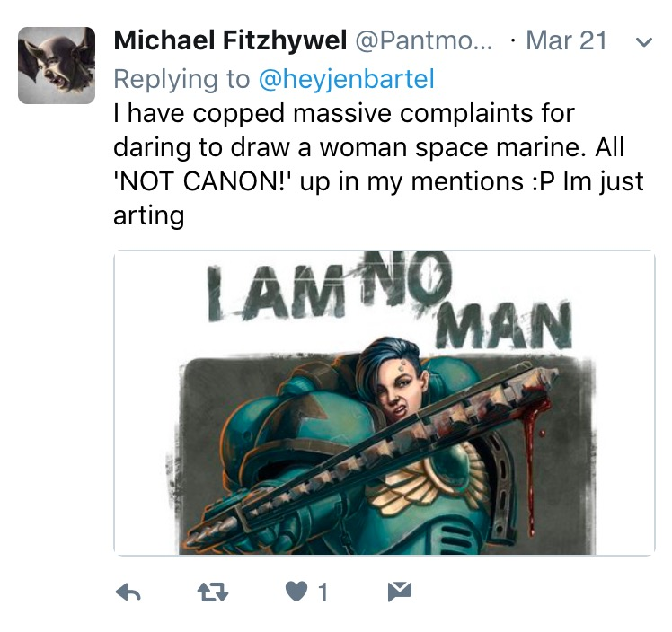Image resolution: width=672 pixels, height=632 pixels.
Task: Expand the attached space marine artwork
Action: pyautogui.click(x=385, y=402)
